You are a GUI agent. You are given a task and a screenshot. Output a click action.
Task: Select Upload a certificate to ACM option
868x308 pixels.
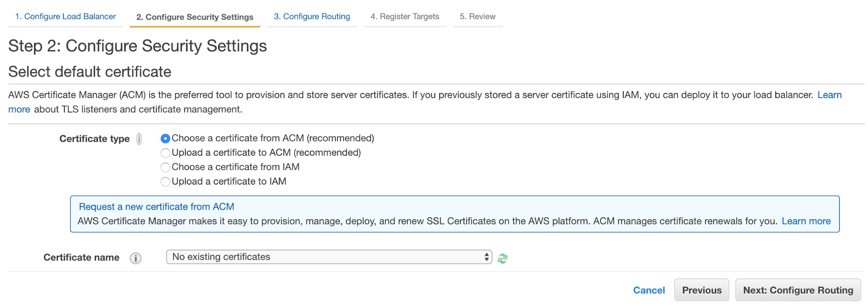pos(165,153)
